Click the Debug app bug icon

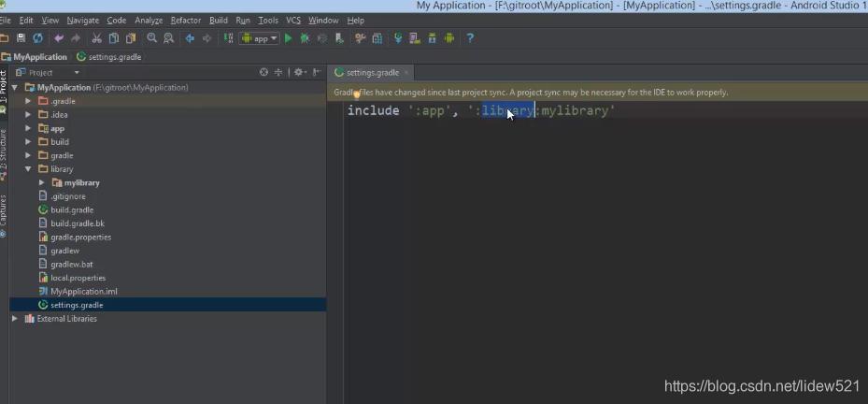pos(305,38)
